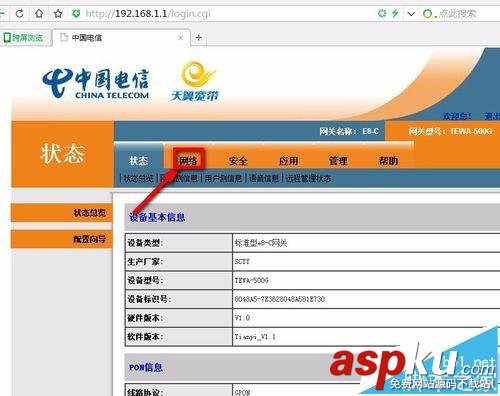Click the green lightning speed-mode icon

pyautogui.click(x=395, y=13)
